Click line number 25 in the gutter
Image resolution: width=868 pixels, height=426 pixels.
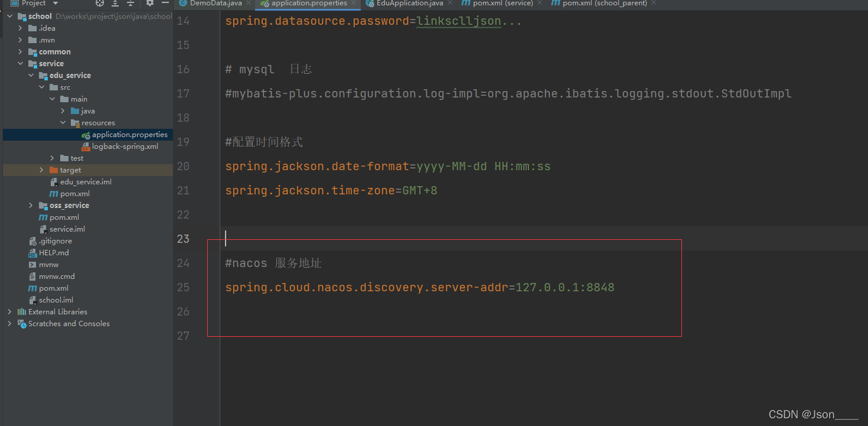point(183,287)
